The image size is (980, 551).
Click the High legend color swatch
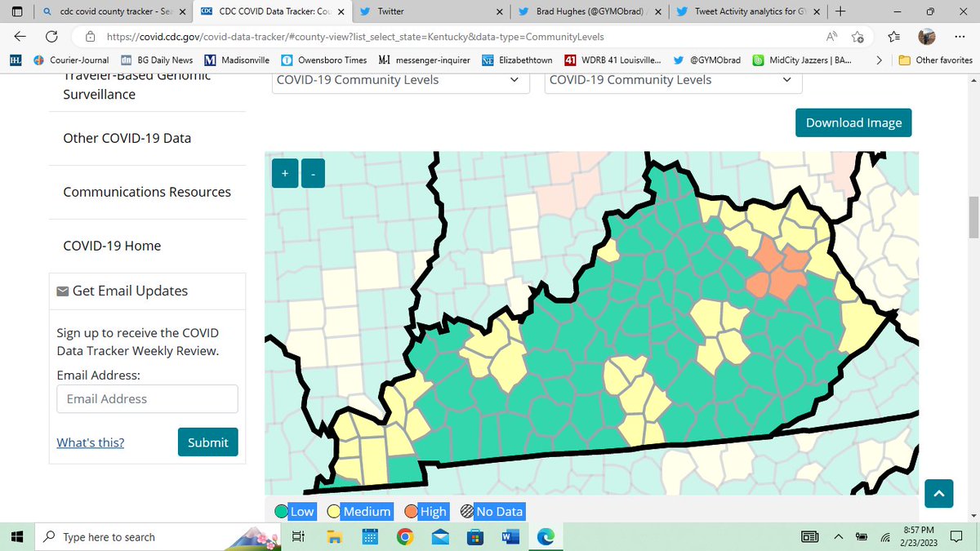pyautogui.click(x=410, y=512)
